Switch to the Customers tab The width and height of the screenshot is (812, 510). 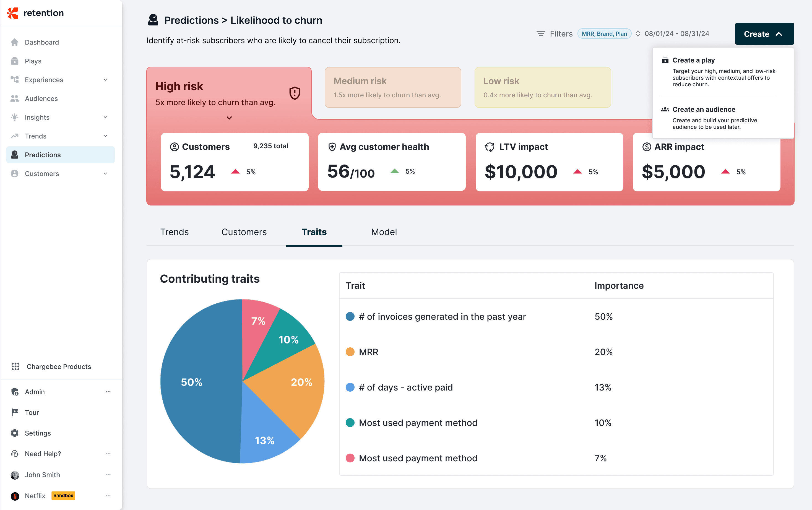click(244, 232)
